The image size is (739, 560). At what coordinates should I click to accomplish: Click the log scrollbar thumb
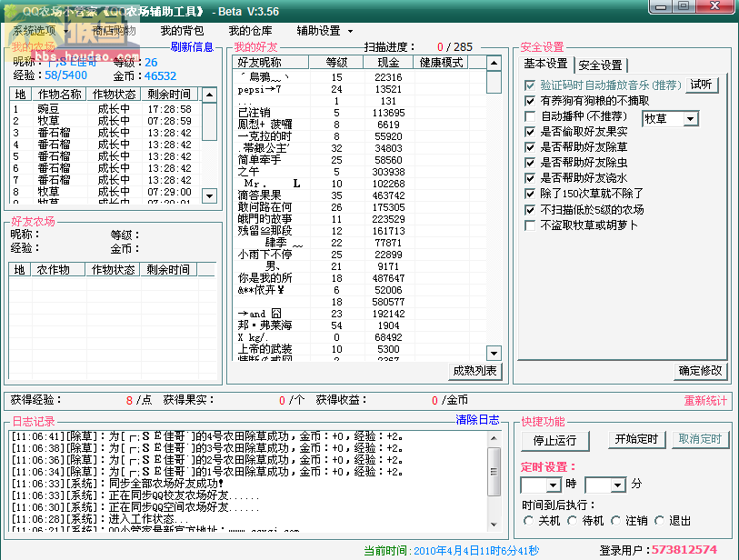click(494, 472)
